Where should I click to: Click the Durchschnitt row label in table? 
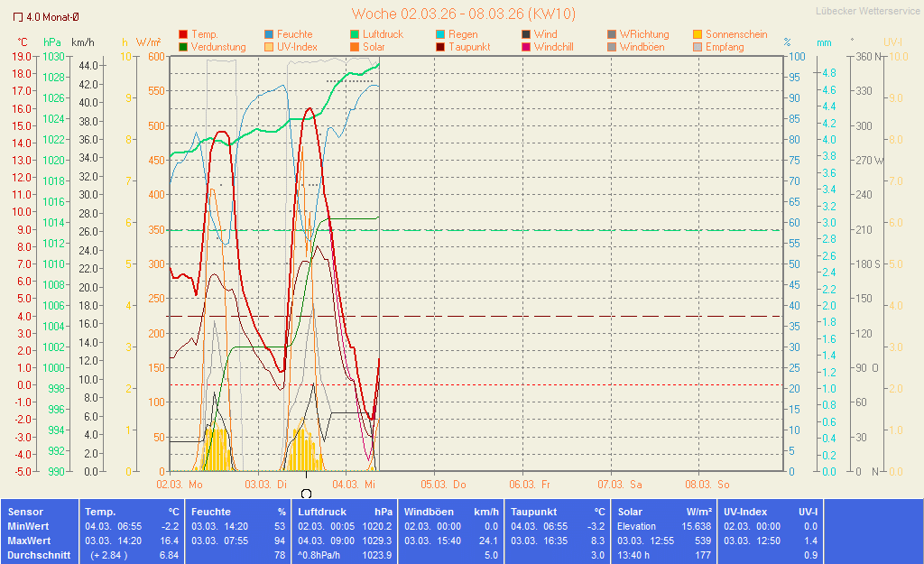[x=39, y=555]
